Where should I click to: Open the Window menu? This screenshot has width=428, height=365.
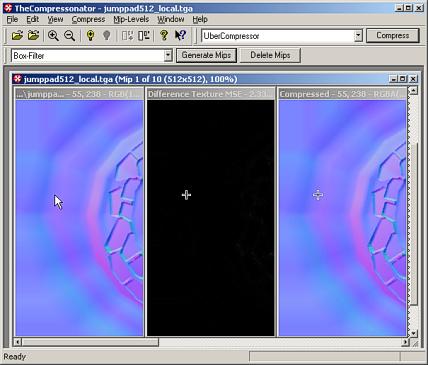coord(171,19)
